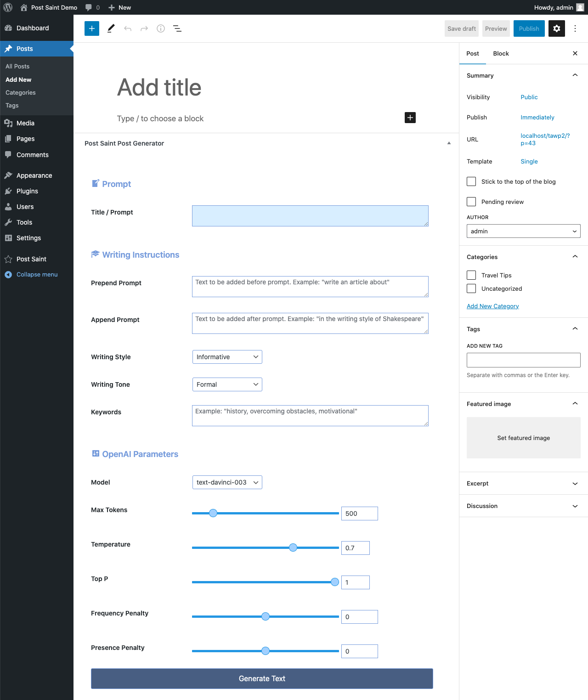Change the template via Single link

[529, 161]
